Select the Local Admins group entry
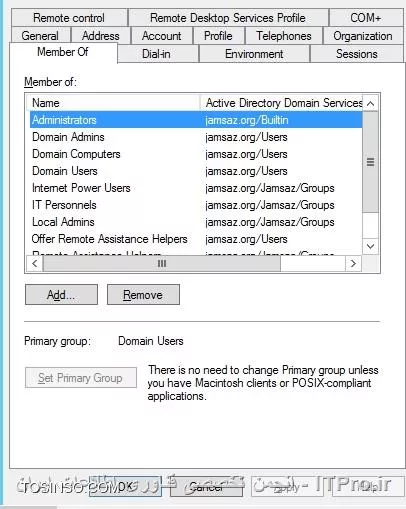 click(x=196, y=222)
